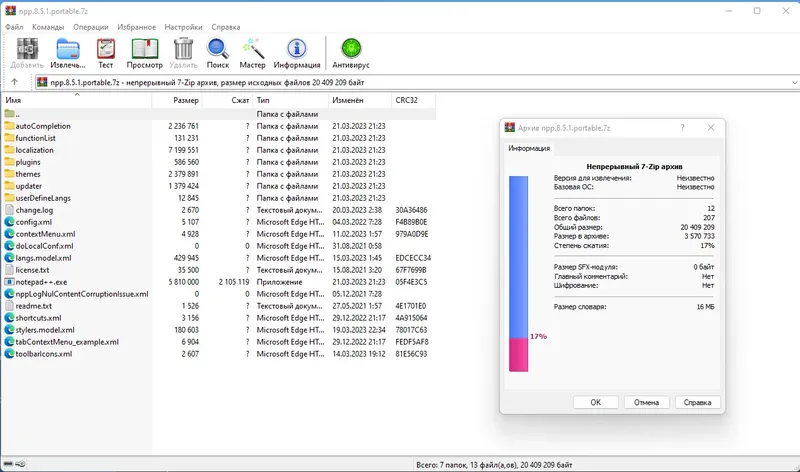
Task: Run the Тест archive test icon
Action: [x=106, y=49]
